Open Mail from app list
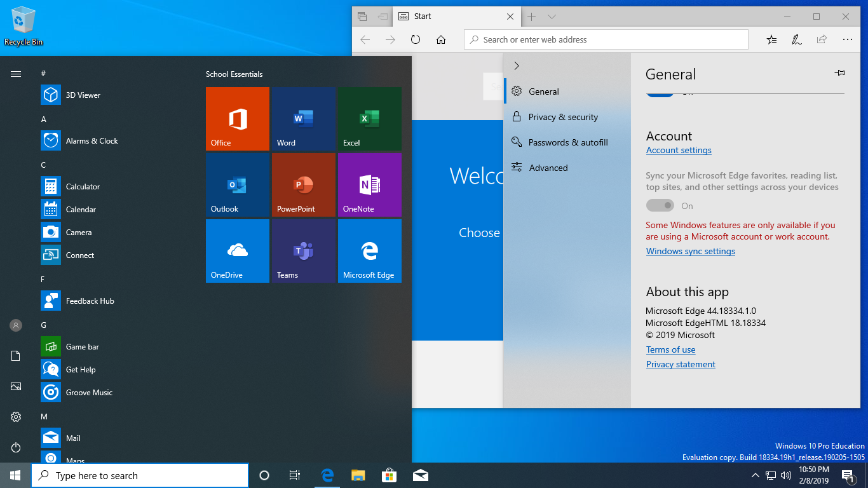This screenshot has height=488, width=868. coord(114,438)
